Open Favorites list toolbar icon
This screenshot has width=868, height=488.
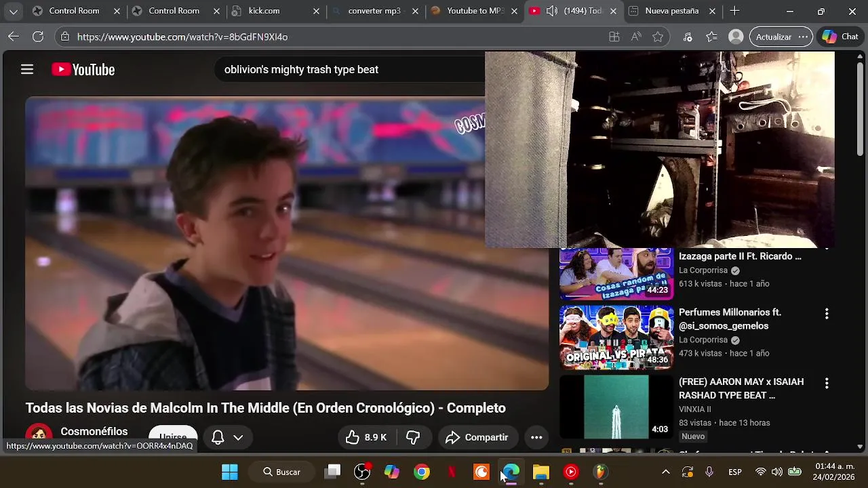711,37
